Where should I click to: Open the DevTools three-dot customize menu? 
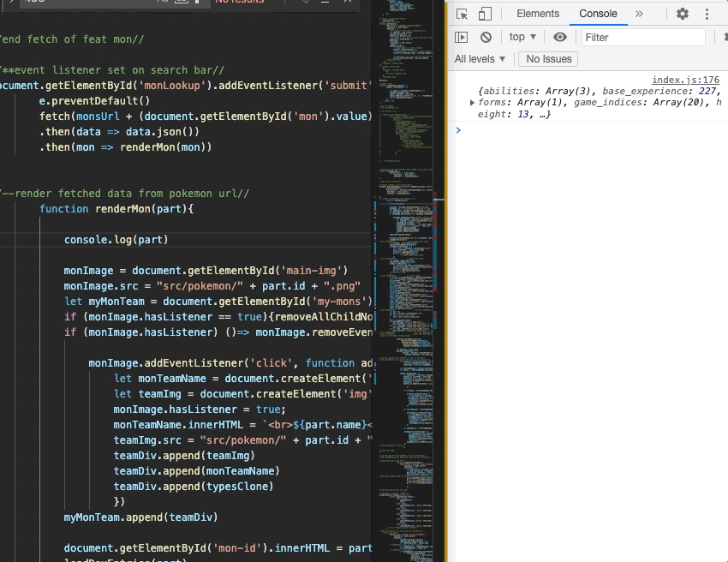707,14
